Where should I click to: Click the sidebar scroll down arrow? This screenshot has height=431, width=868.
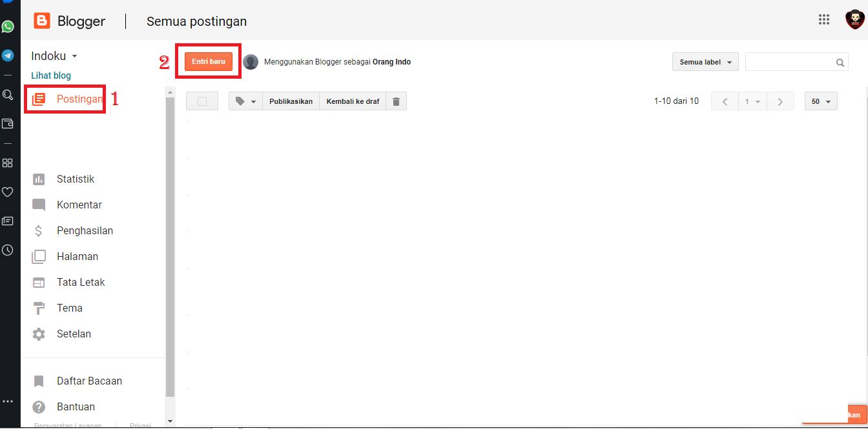[170, 421]
